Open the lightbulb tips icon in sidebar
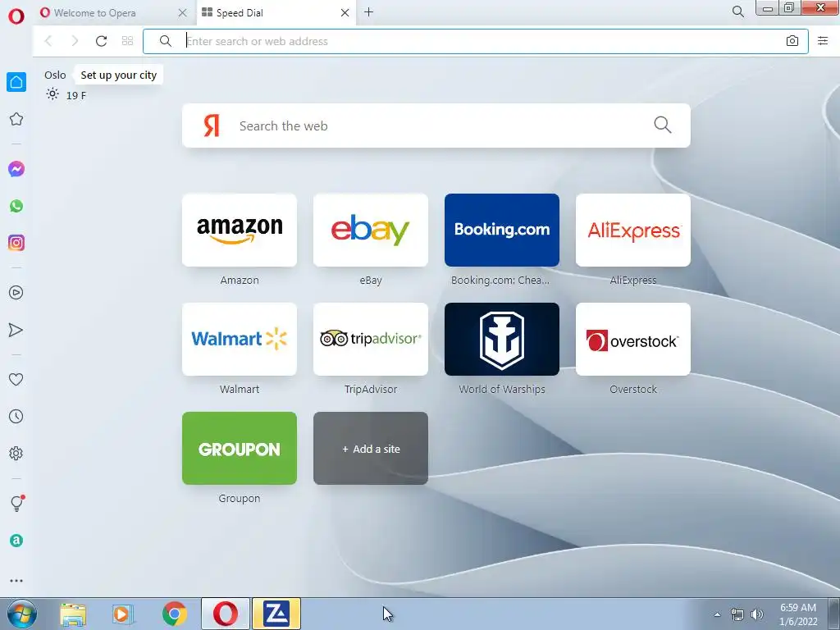The width and height of the screenshot is (840, 630). click(16, 503)
